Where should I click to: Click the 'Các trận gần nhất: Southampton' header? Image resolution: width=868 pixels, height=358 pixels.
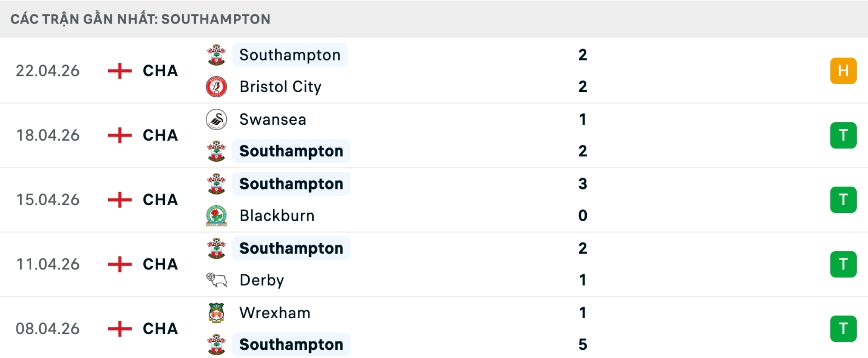[x=140, y=19]
